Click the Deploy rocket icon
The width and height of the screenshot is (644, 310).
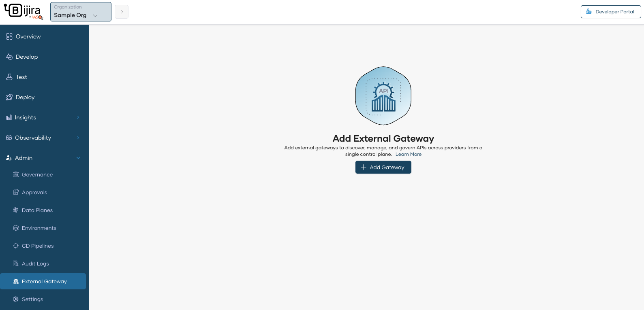pyautogui.click(x=9, y=97)
